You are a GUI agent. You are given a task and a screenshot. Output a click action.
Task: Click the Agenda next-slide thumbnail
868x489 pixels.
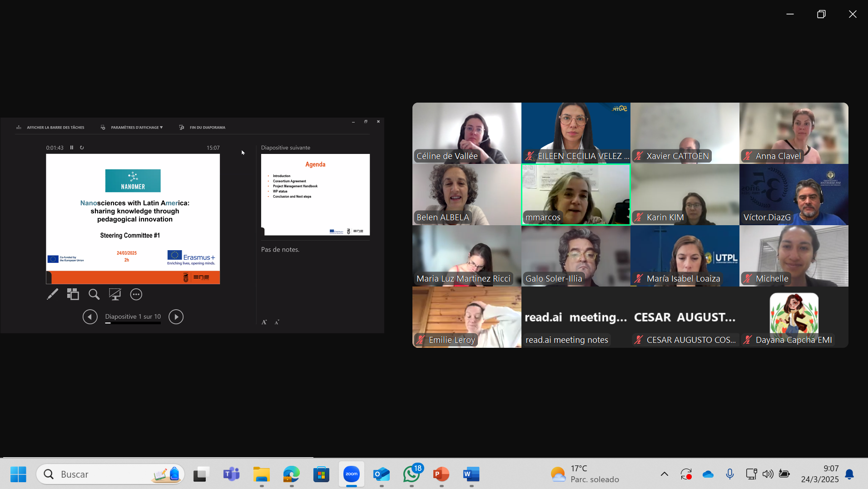click(x=315, y=194)
